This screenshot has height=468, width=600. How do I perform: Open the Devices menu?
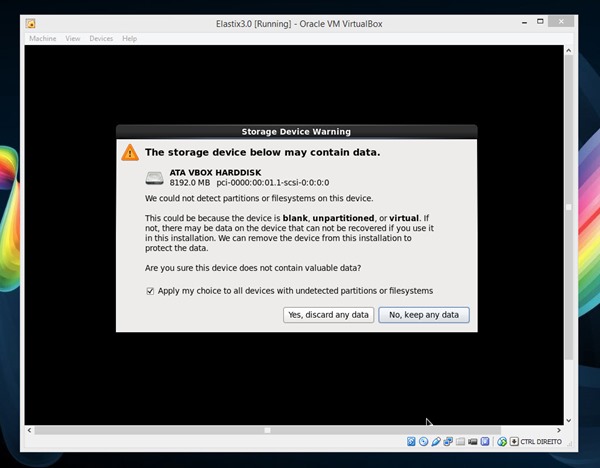[x=101, y=38]
